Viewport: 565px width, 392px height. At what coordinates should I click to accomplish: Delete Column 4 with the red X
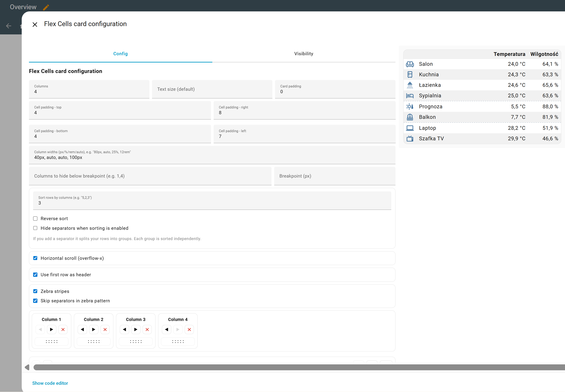pyautogui.click(x=190, y=329)
